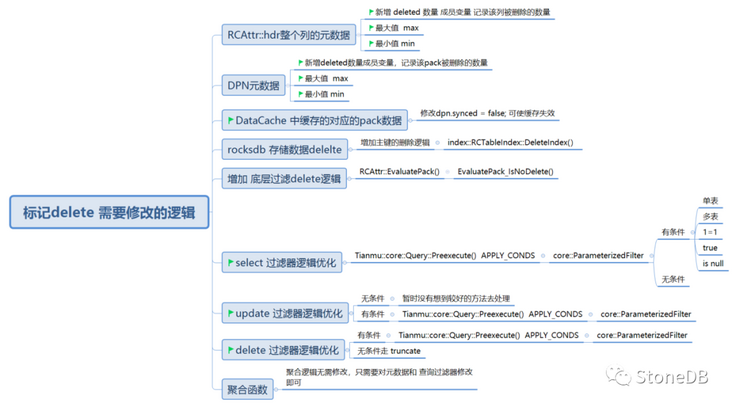Click text 暂时没有想到较好的方法去处理
This screenshot has width=732, height=407.
[456, 299]
